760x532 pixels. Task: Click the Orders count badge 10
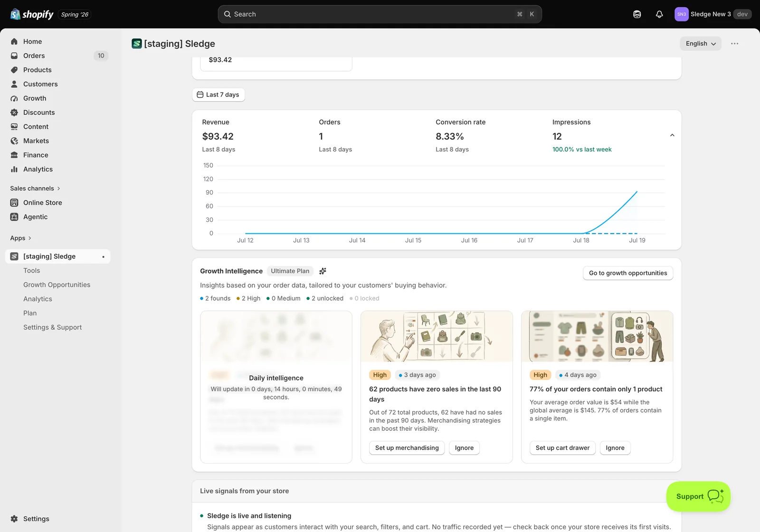coord(101,56)
